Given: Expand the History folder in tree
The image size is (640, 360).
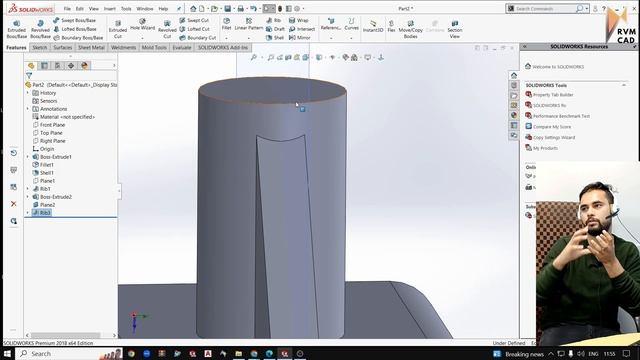Looking at the screenshot, I should 28,93.
